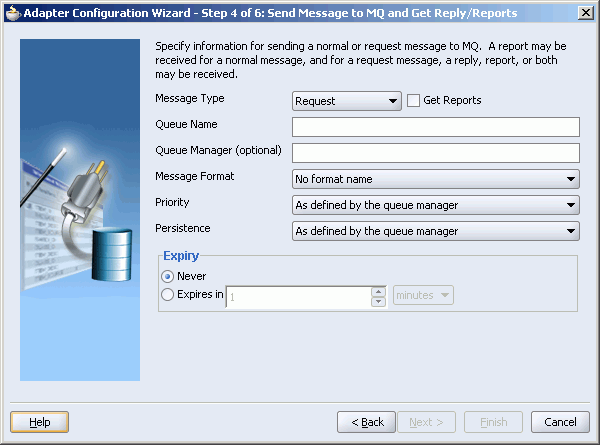
Task: Click the Expires in value field
Action: tap(298, 297)
